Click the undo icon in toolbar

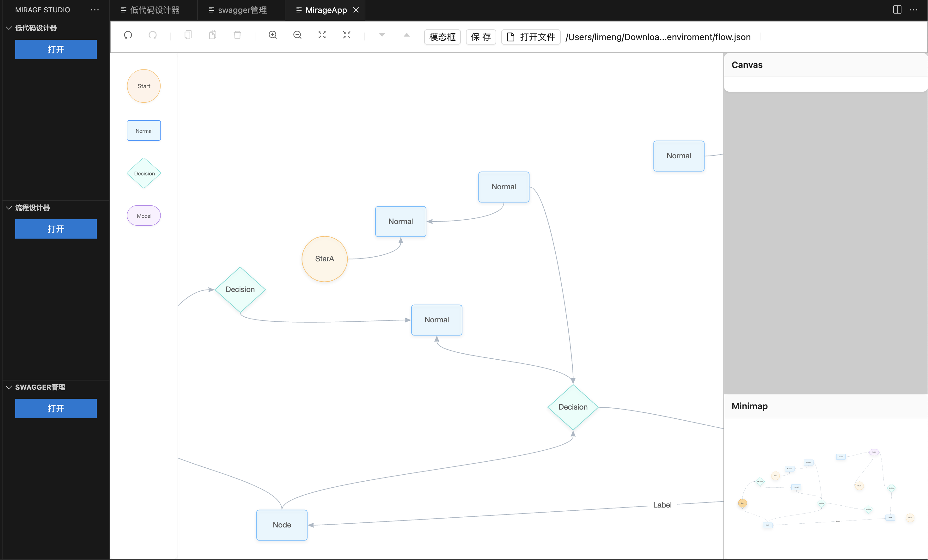click(x=128, y=35)
